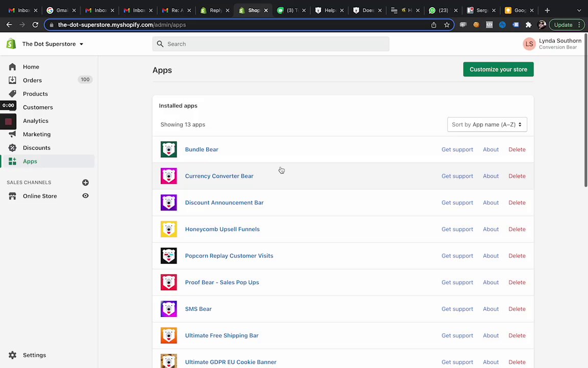The image size is (588, 368).
Task: Open Currency Converter Bear app
Action: (219, 176)
